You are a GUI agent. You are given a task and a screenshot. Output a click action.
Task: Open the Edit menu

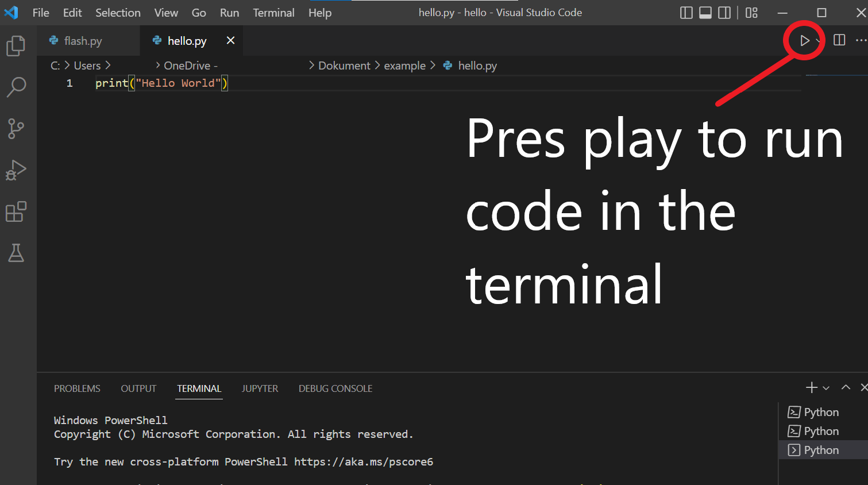pyautogui.click(x=72, y=13)
